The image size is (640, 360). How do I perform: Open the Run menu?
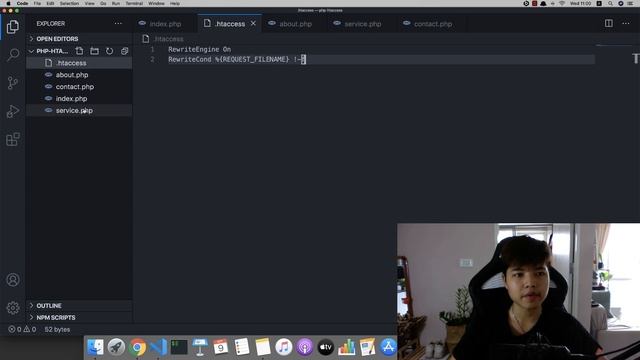tap(116, 3)
